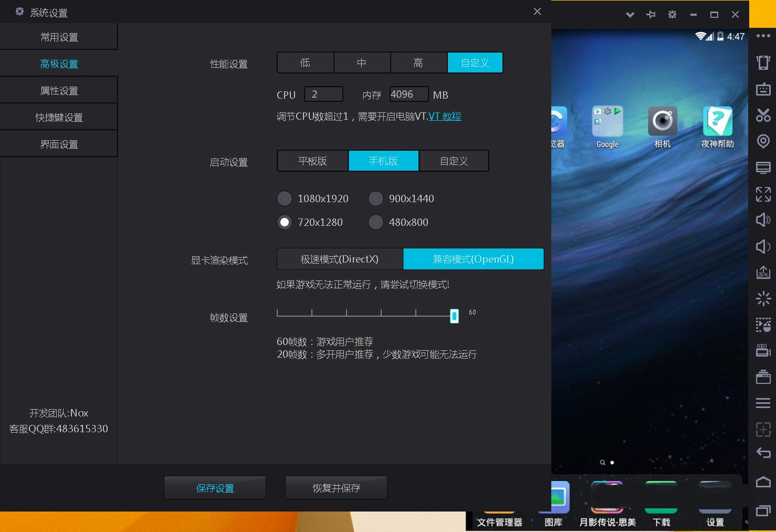The image size is (776, 532).
Task: Open the keyboard control mapping icon
Action: pos(763,89)
